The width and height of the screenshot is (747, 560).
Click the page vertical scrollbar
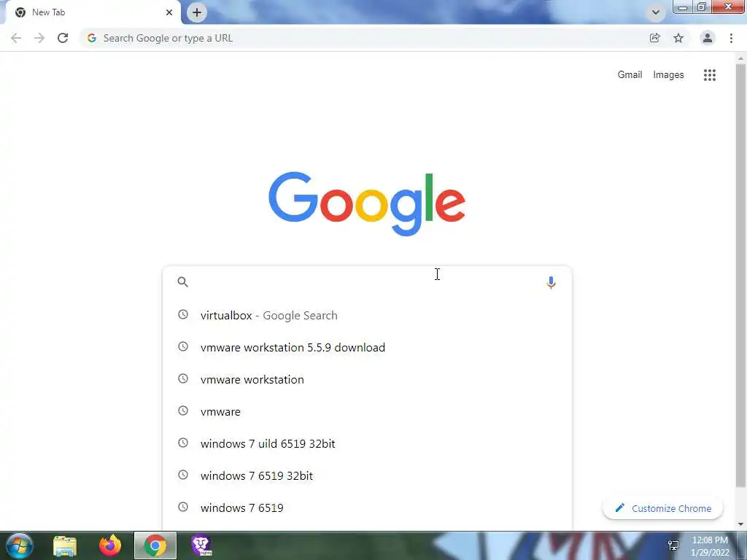click(741, 276)
